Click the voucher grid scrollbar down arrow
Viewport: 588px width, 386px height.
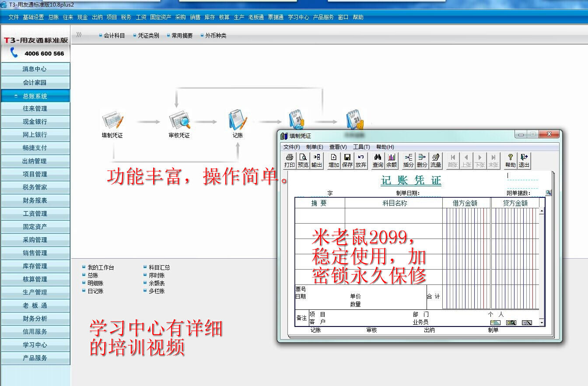click(542, 323)
